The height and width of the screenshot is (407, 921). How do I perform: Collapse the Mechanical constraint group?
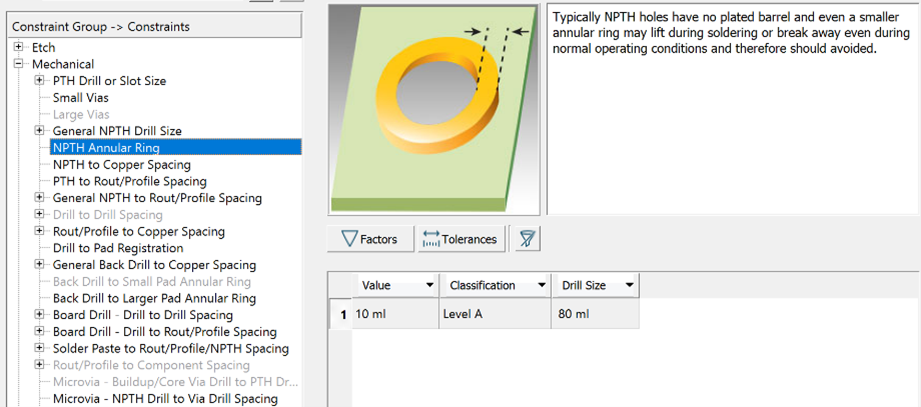pyautogui.click(x=19, y=63)
